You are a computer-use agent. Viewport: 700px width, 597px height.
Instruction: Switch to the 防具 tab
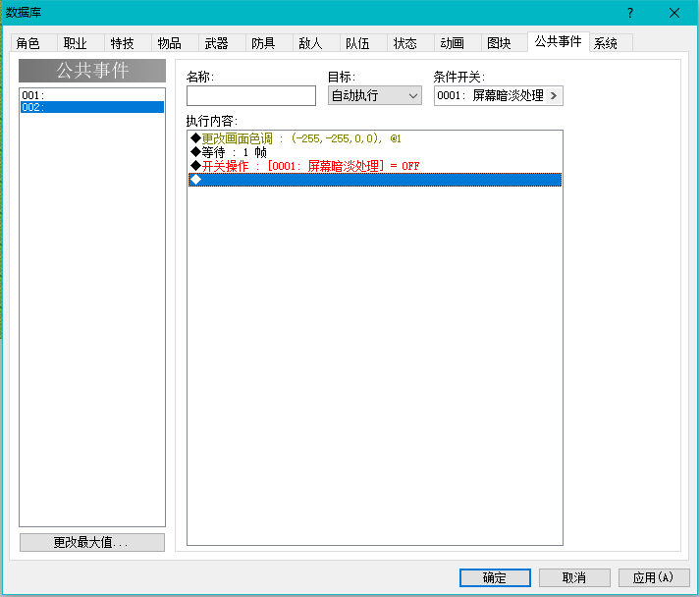click(269, 43)
